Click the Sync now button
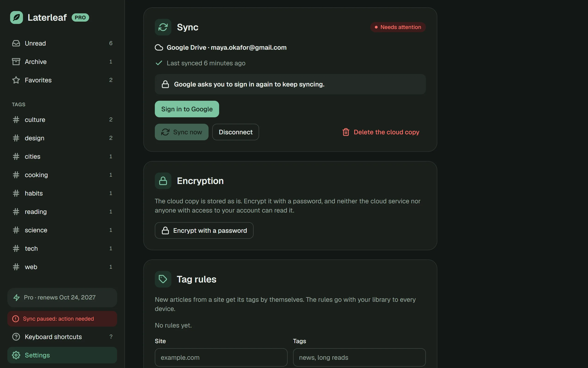 click(x=181, y=132)
